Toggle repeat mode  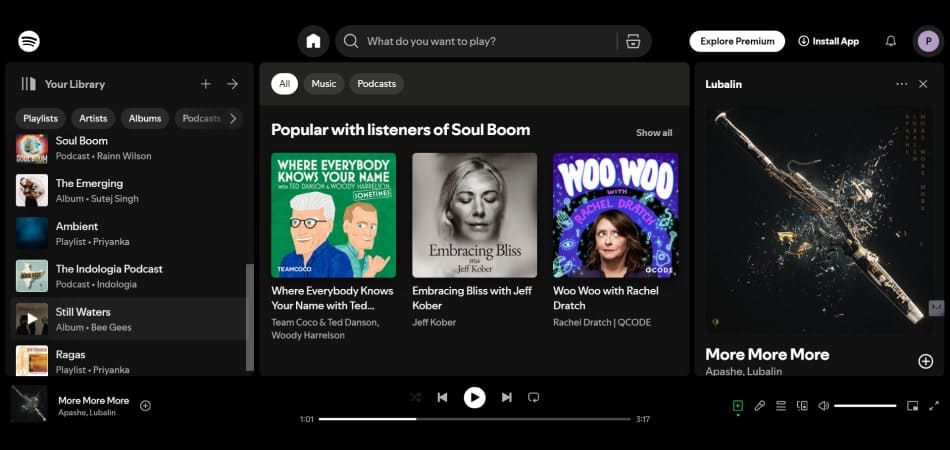[x=533, y=398]
